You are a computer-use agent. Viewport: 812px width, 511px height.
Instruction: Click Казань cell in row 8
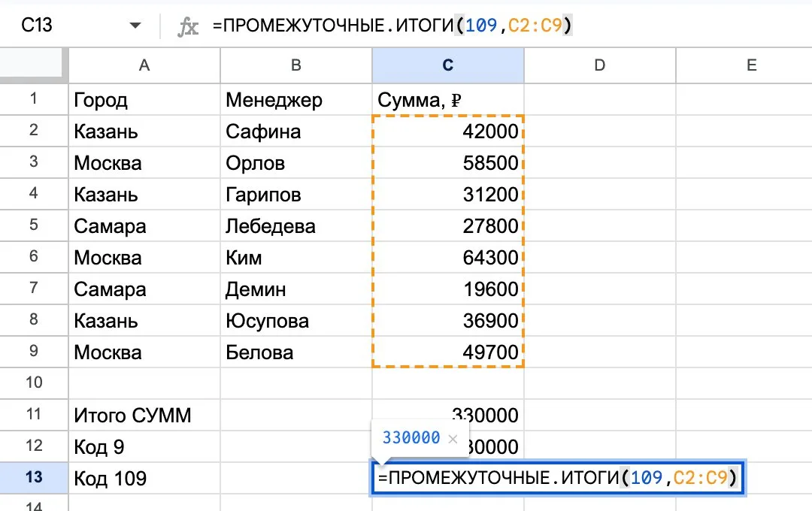(x=144, y=320)
